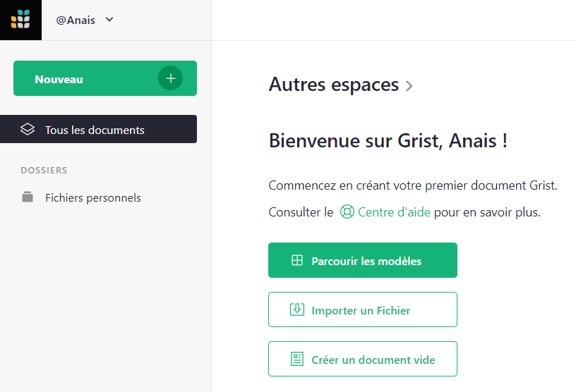This screenshot has height=392, width=576.
Task: Click the Nouveau button
Action: point(105,78)
